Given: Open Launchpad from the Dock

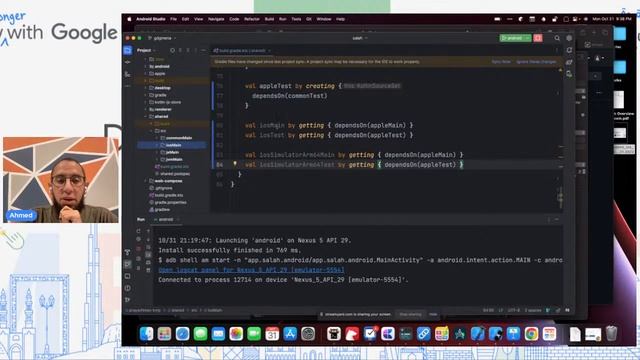Looking at the screenshot, I should pos(164,334).
